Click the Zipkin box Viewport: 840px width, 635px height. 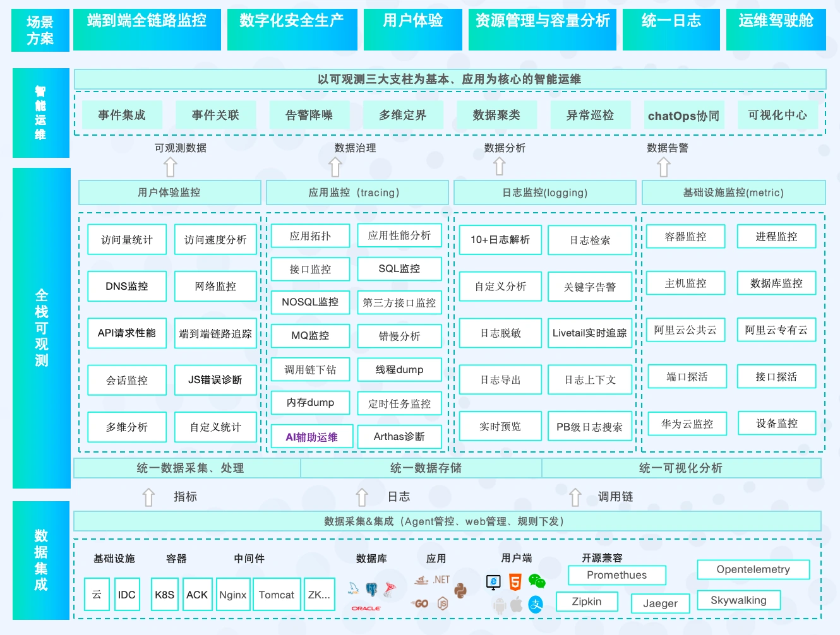587,602
